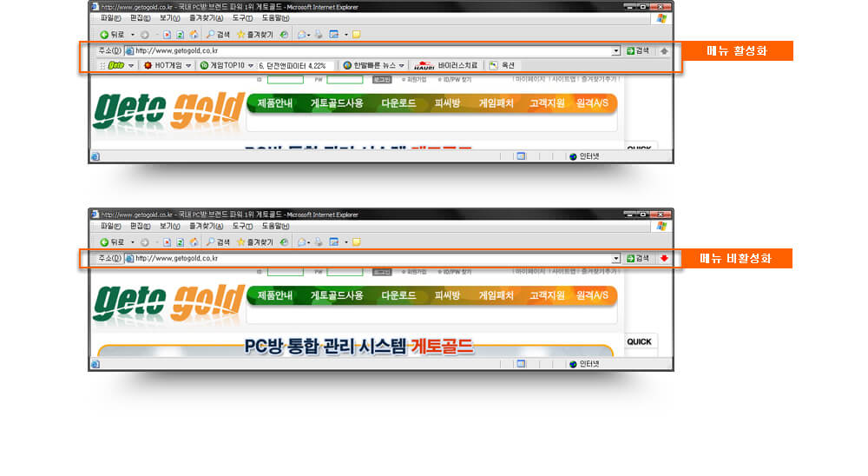
Task: Click 검색 magnifier in upper window toolbar
Action: (x=218, y=35)
